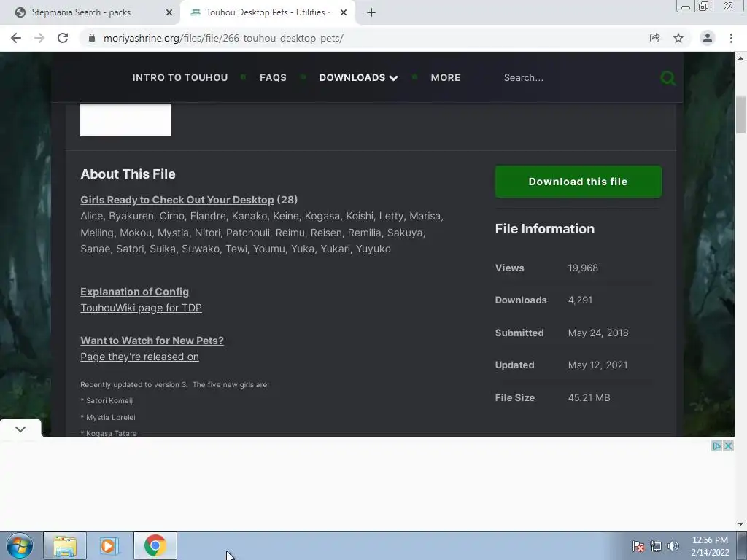This screenshot has height=560, width=747.
Task: Click the File Information heading
Action: click(x=544, y=229)
